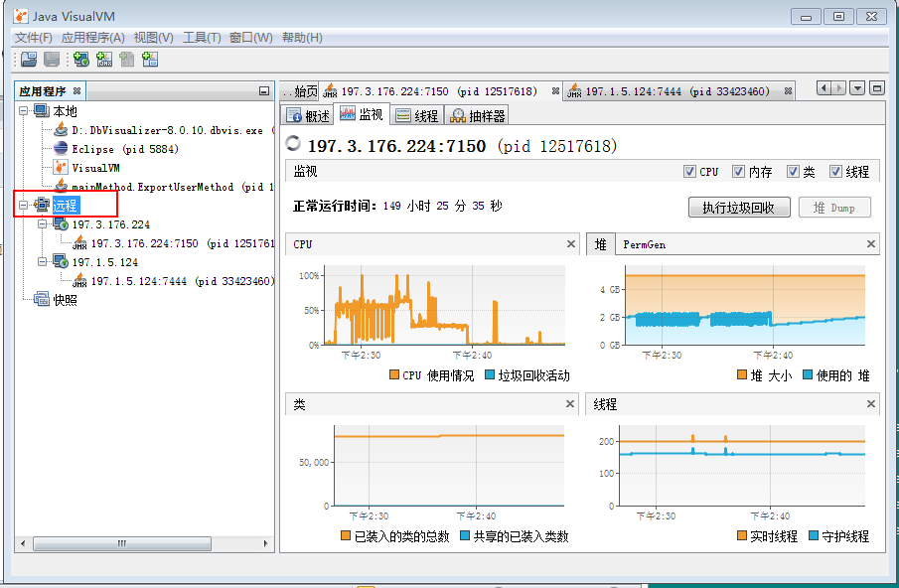The image size is (899, 588).
Task: Close the CPU chart panel
Action: [x=570, y=244]
